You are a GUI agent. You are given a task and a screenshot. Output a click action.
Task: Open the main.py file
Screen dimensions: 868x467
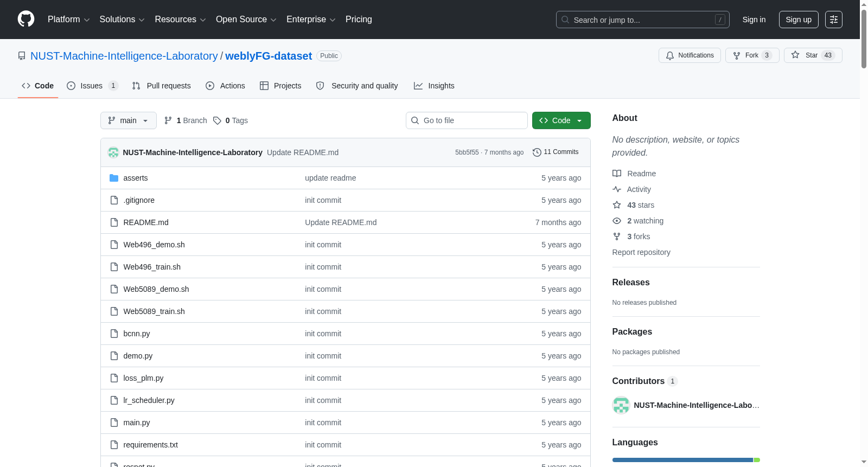point(137,423)
